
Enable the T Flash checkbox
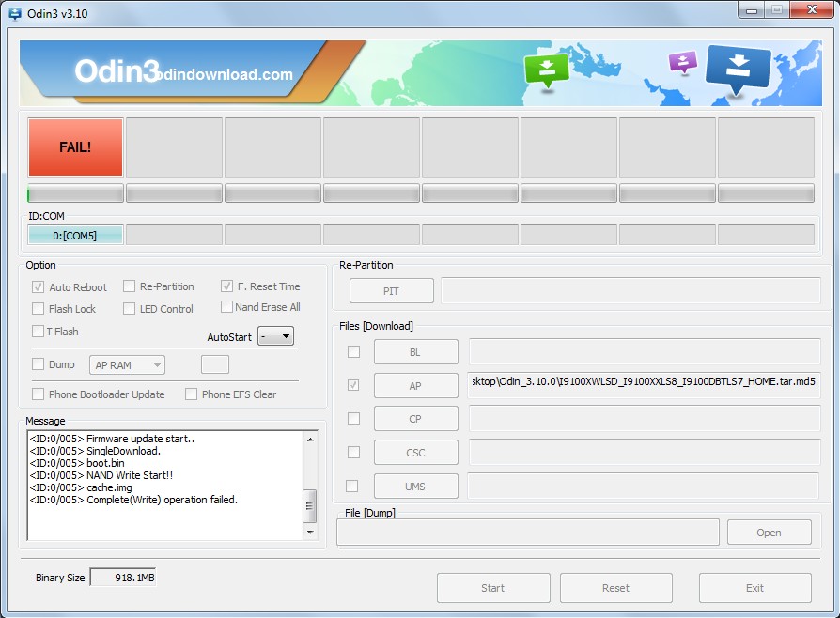pyautogui.click(x=38, y=332)
